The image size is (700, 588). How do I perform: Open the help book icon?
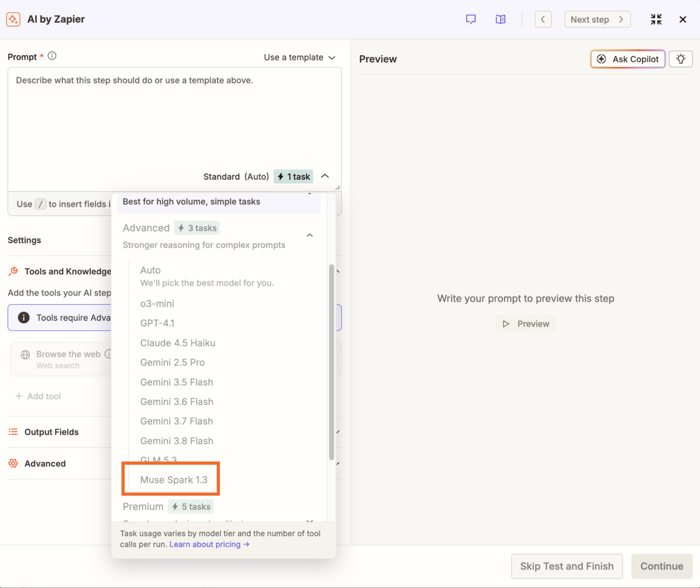(500, 19)
